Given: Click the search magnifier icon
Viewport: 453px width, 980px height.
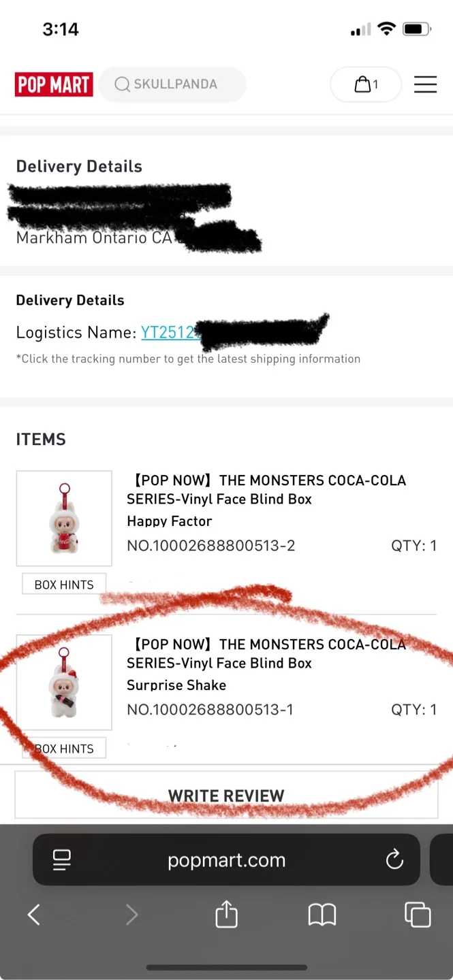Looking at the screenshot, I should point(122,84).
